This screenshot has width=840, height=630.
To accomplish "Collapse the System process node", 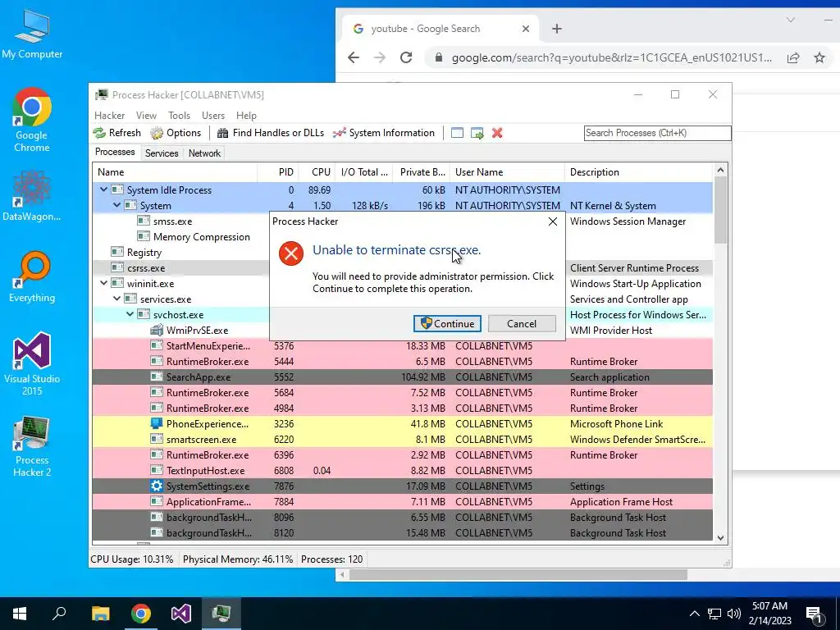I will pyautogui.click(x=116, y=205).
